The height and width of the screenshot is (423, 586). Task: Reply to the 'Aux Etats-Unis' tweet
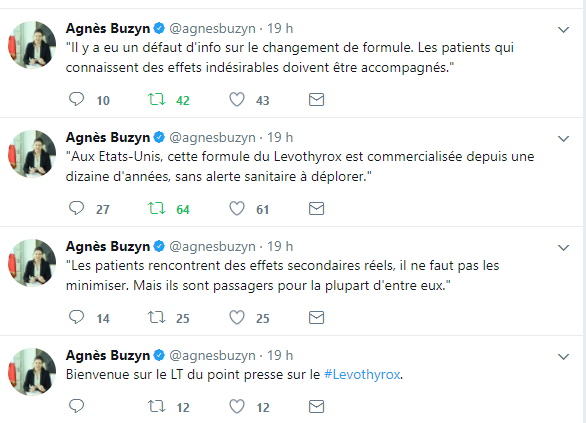click(77, 208)
